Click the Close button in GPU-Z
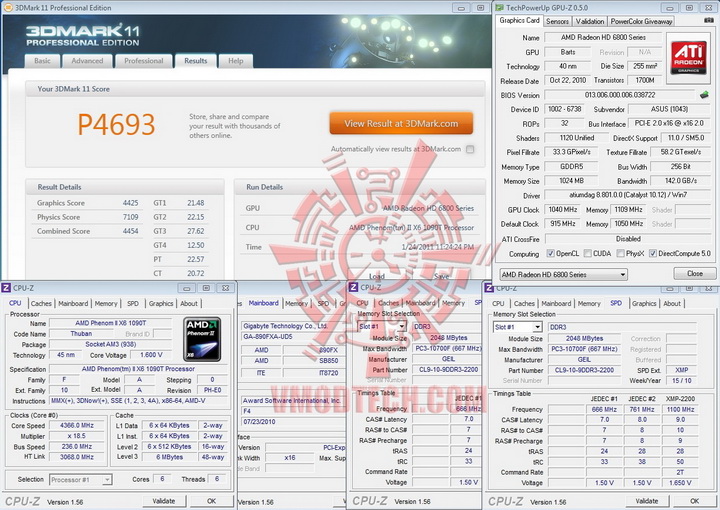This screenshot has width=720, height=510. pos(695,274)
